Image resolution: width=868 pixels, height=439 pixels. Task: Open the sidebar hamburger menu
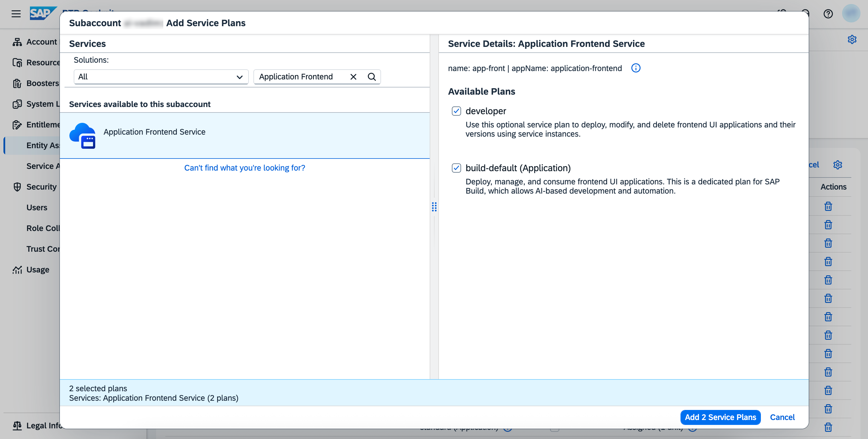tap(16, 14)
